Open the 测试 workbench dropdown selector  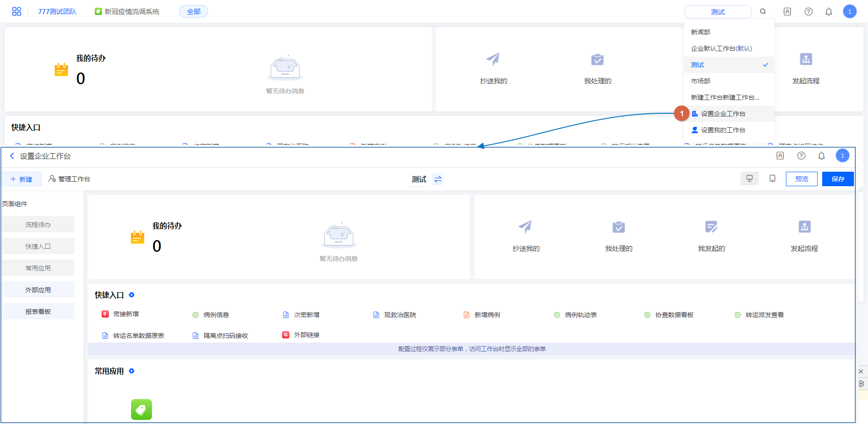coord(717,12)
